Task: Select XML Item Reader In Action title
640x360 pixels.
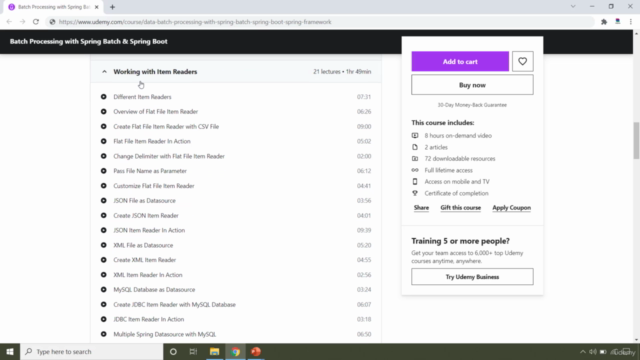Action: pos(148,275)
